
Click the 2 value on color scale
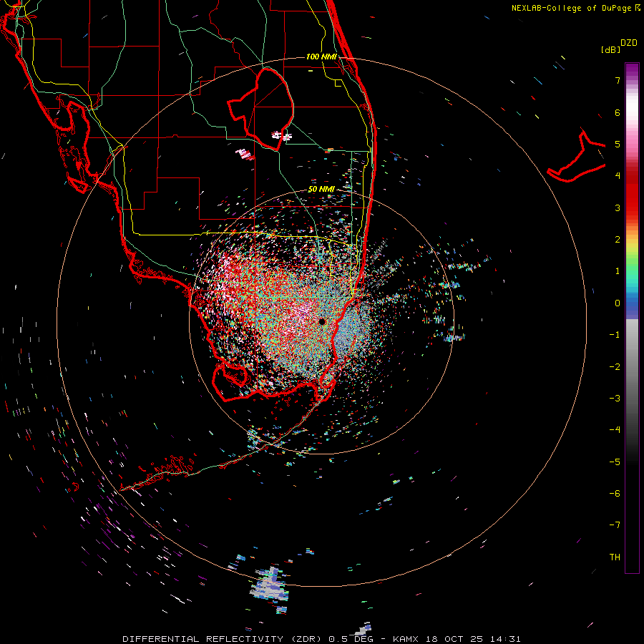tap(618, 240)
